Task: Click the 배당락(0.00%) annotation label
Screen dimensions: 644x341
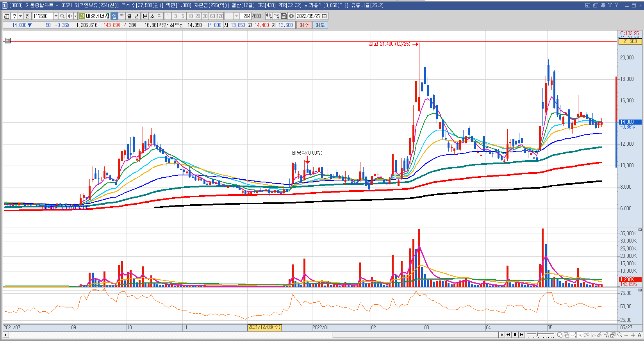Action: [307, 153]
